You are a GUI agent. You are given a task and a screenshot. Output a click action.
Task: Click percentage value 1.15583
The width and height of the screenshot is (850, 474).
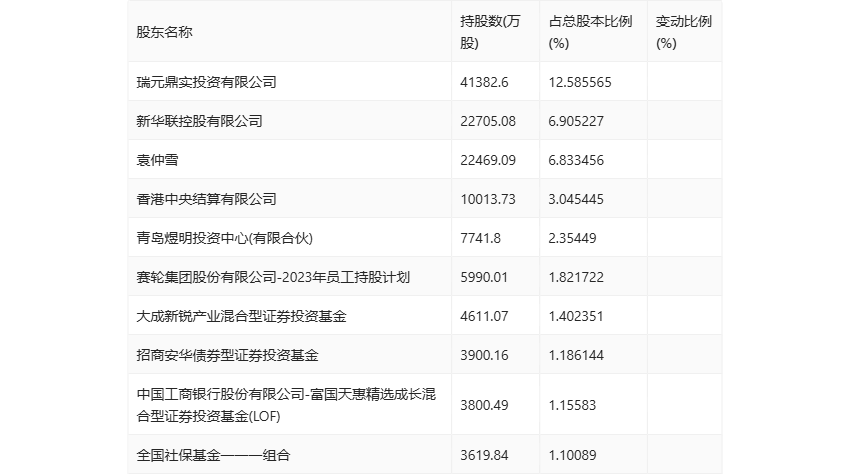(572, 405)
